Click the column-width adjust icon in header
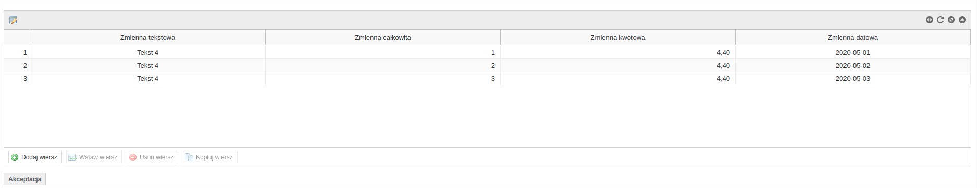Screen dimensions: 980x188 coord(929,20)
